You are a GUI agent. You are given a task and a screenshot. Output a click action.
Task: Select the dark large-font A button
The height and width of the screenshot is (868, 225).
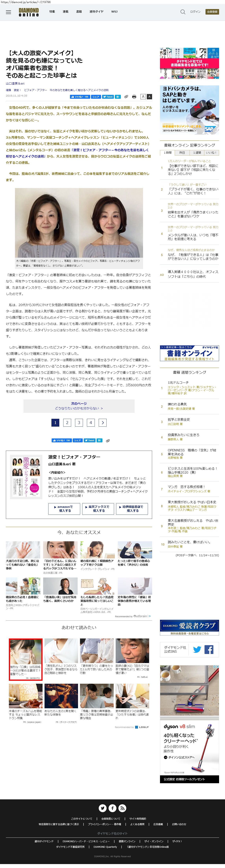(149, 97)
